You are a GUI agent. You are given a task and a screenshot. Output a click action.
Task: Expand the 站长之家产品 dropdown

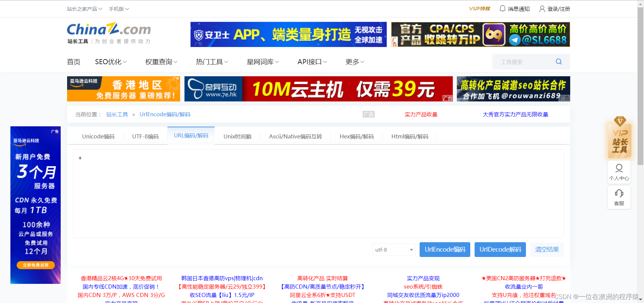click(85, 9)
